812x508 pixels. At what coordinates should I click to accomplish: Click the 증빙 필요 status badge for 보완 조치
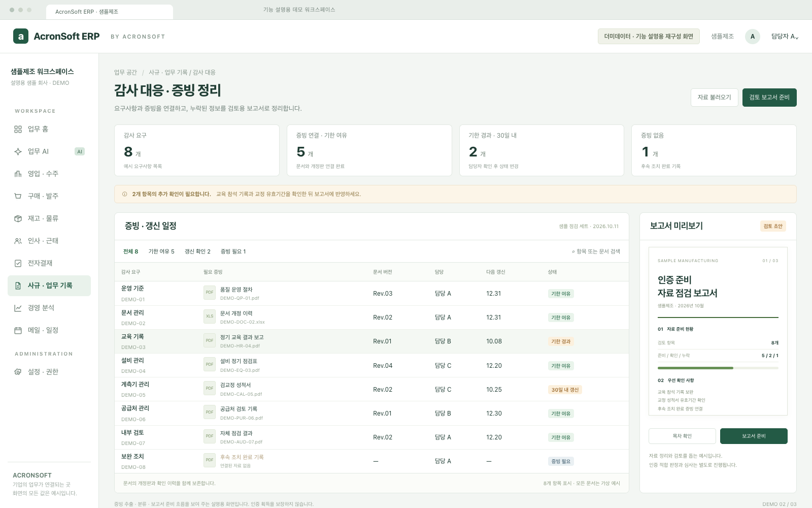pos(561,461)
